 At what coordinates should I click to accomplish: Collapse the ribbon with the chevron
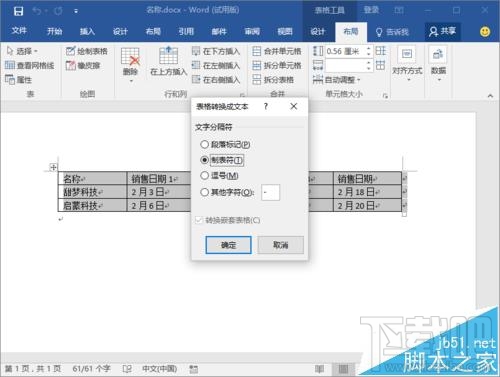point(490,96)
